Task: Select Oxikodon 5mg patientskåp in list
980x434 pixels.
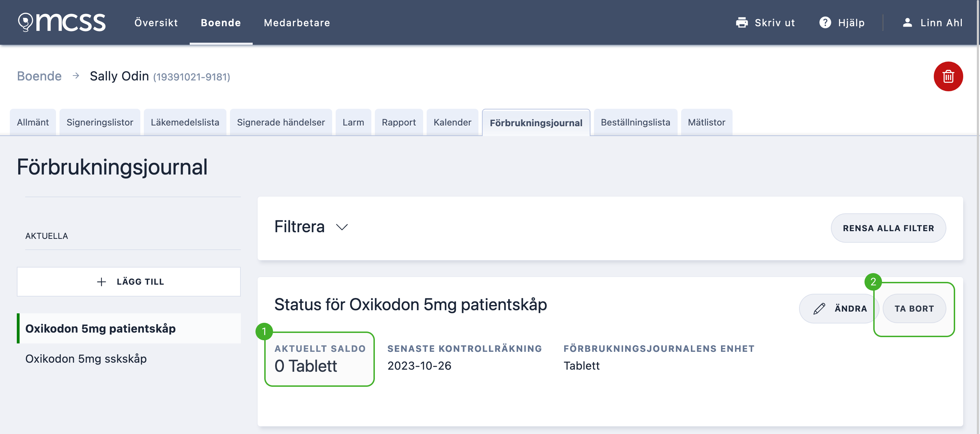Action: coord(128,328)
